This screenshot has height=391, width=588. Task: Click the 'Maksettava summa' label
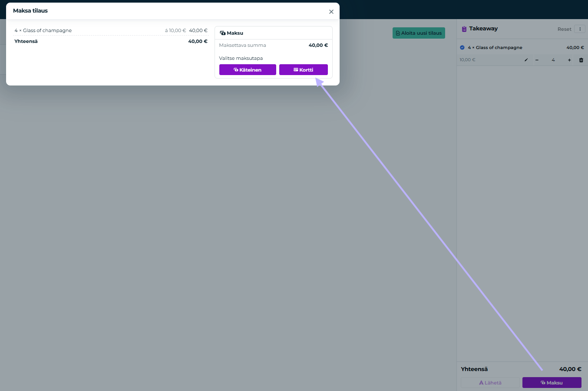(x=242, y=45)
